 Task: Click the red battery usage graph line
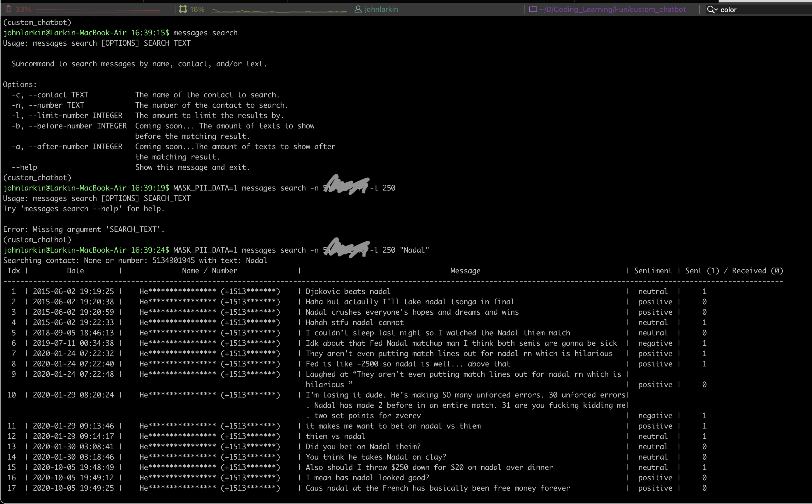pyautogui.click(x=97, y=11)
